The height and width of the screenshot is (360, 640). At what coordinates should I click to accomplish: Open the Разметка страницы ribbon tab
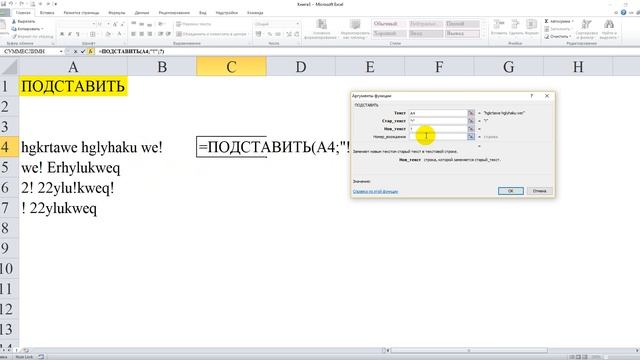click(x=81, y=13)
